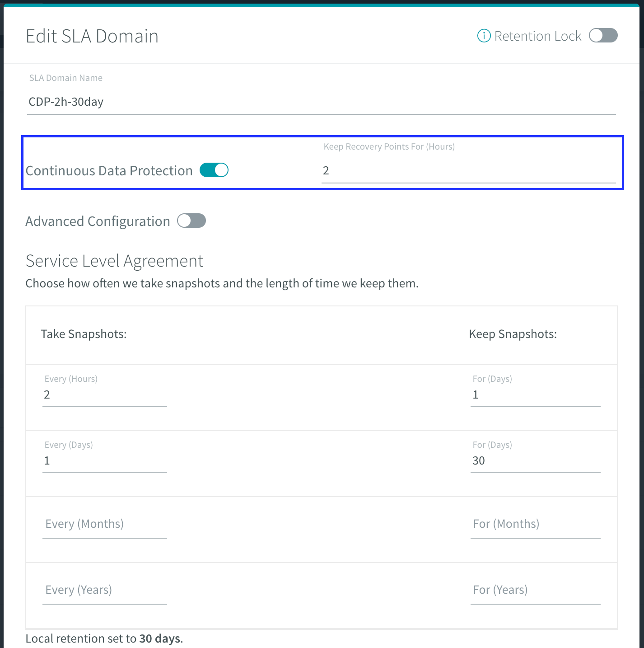Click the For (Years) retention field
The width and height of the screenshot is (644, 648).
pyautogui.click(x=536, y=590)
